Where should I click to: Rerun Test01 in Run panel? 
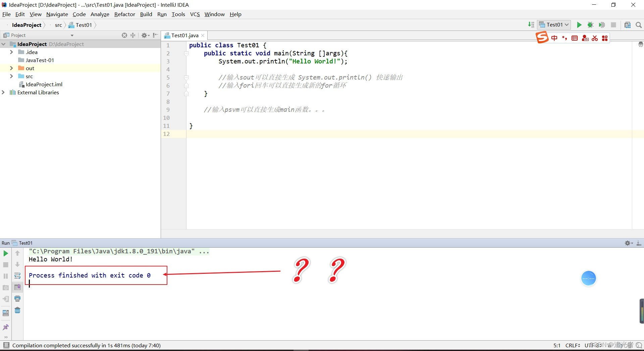point(6,253)
